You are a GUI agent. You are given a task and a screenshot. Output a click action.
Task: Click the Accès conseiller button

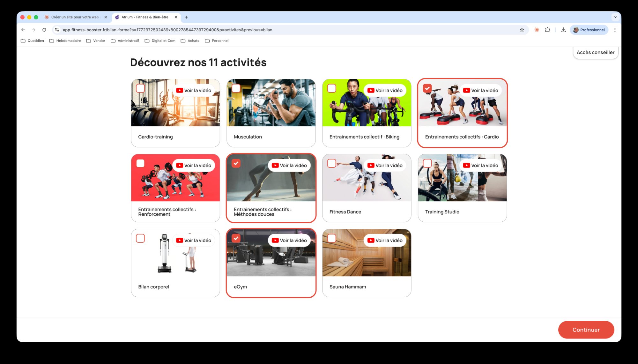click(x=595, y=52)
